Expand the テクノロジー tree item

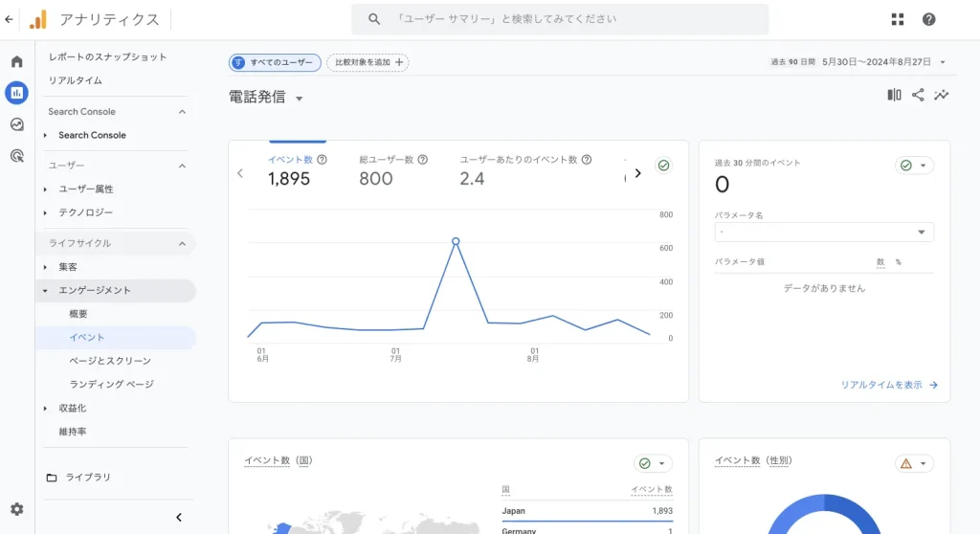[x=45, y=212]
